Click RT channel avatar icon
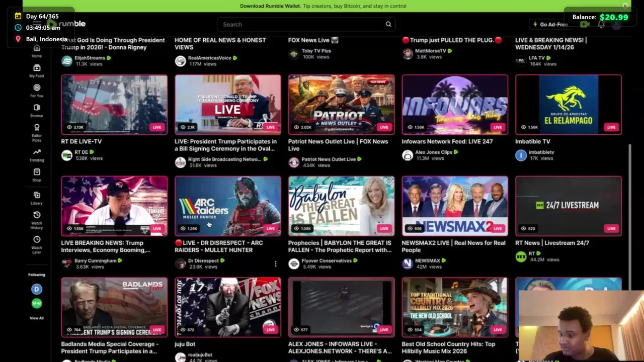Image resolution: width=644 pixels, height=362 pixels. coord(521,256)
